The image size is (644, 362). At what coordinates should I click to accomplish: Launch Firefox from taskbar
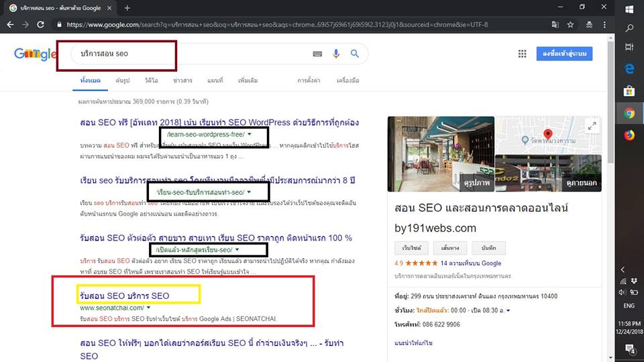tap(629, 135)
